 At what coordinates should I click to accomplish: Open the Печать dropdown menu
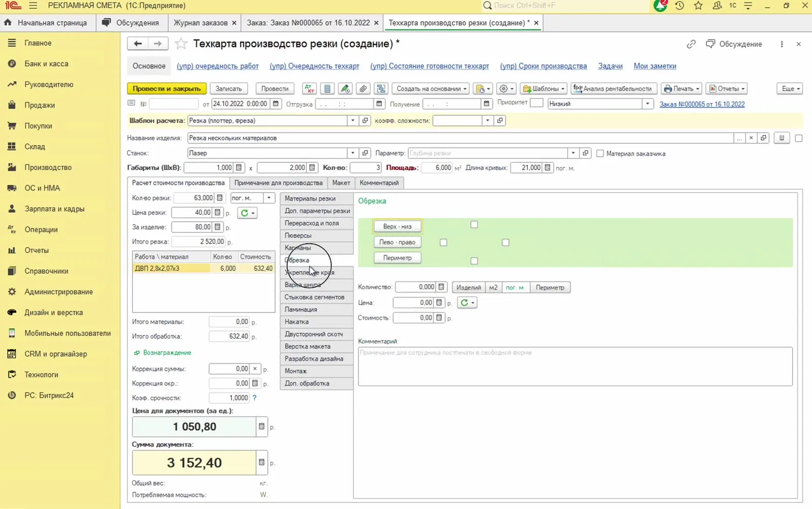click(x=682, y=88)
